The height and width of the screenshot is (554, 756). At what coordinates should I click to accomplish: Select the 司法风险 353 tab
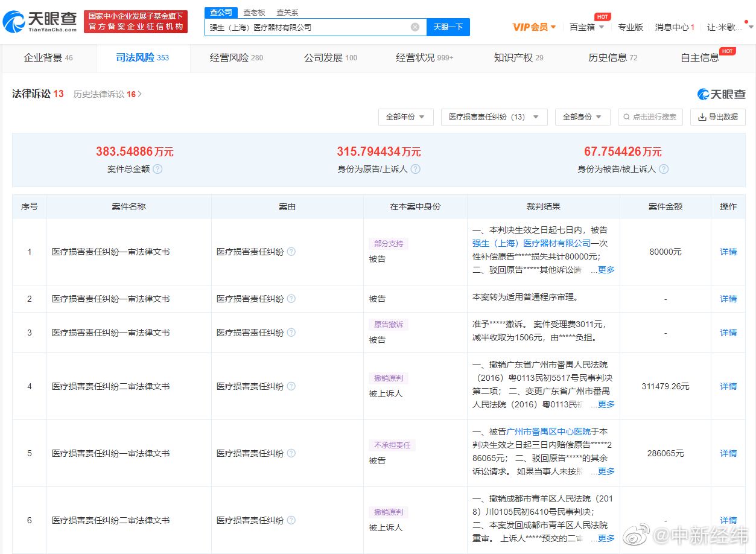pyautogui.click(x=143, y=58)
